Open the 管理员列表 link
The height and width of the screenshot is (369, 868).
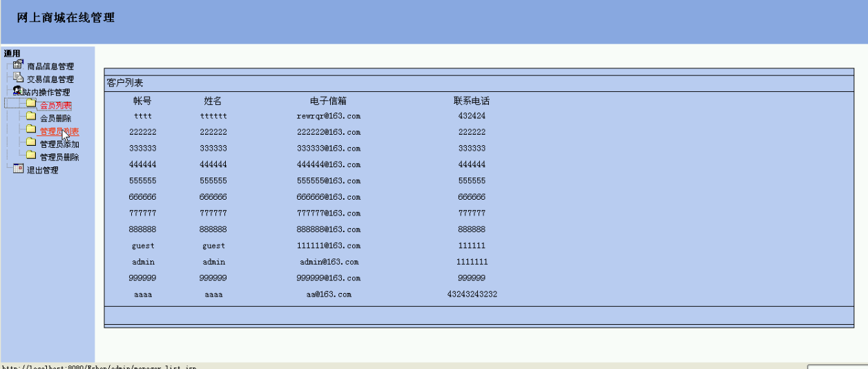click(x=59, y=132)
